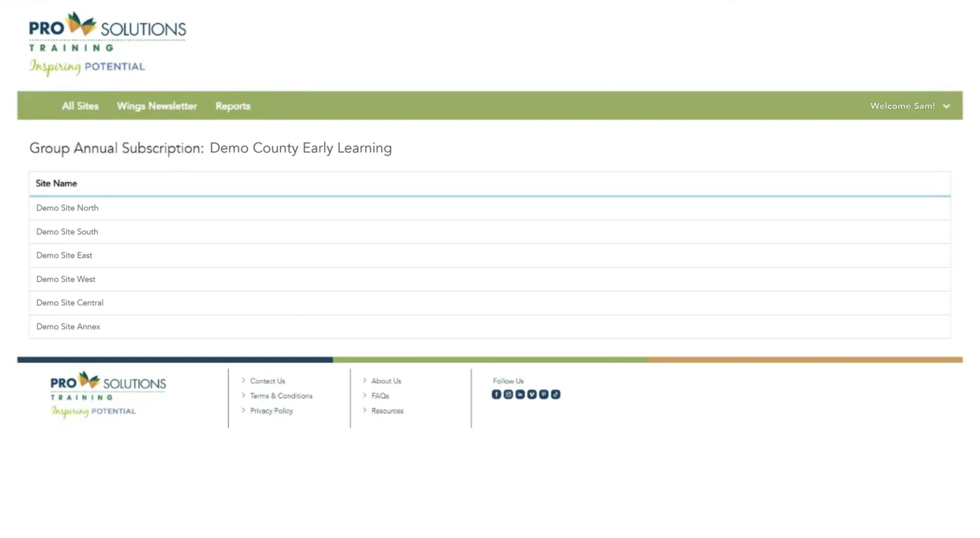Open the All Sites menu item
The height and width of the screenshot is (538, 980).
pyautogui.click(x=80, y=106)
